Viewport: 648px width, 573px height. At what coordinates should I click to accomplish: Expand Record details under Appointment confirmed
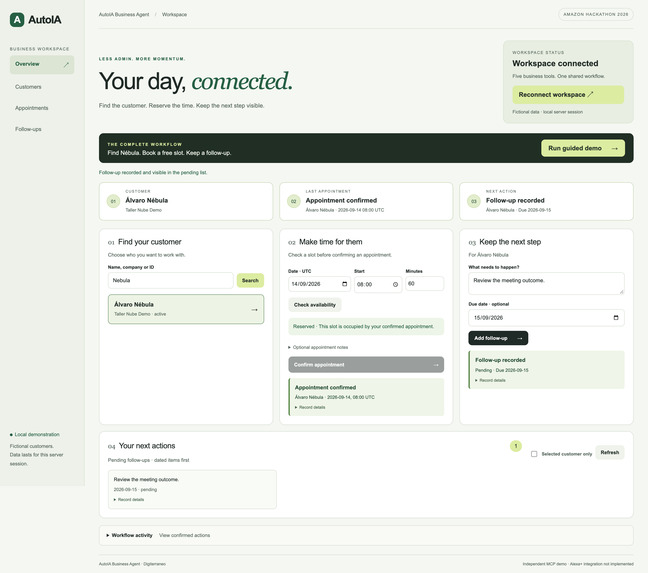(310, 407)
